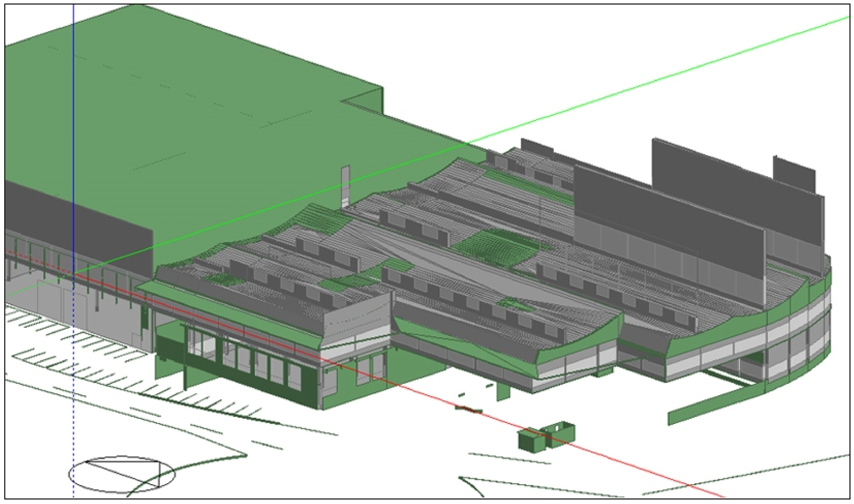Click the origin where the axes meet

click(74, 273)
